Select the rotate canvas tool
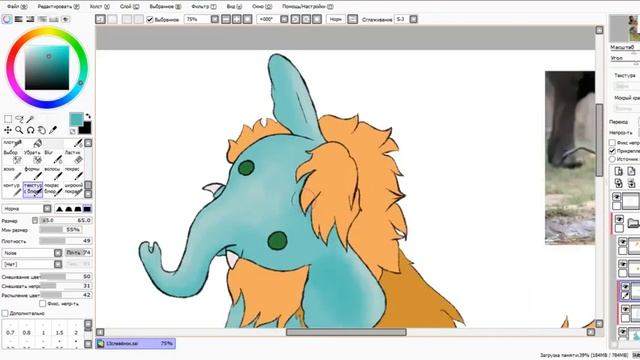 (x=30, y=130)
